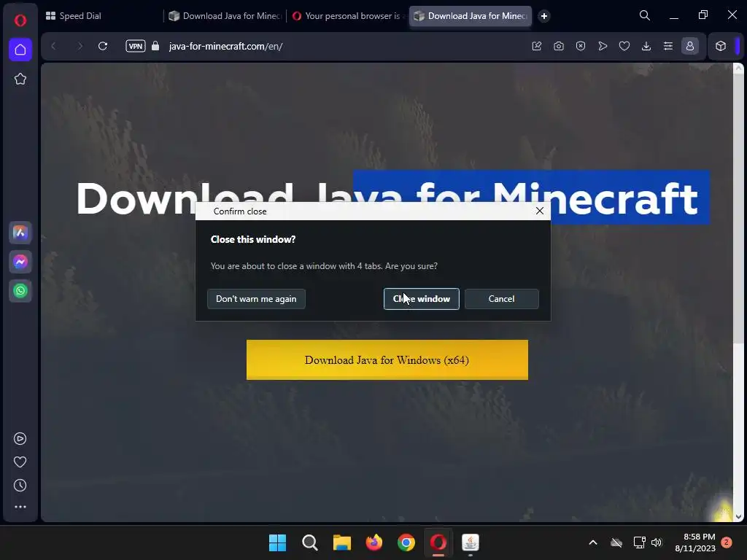Open Bookmarks star in sidebar
The height and width of the screenshot is (560, 747).
click(x=20, y=79)
